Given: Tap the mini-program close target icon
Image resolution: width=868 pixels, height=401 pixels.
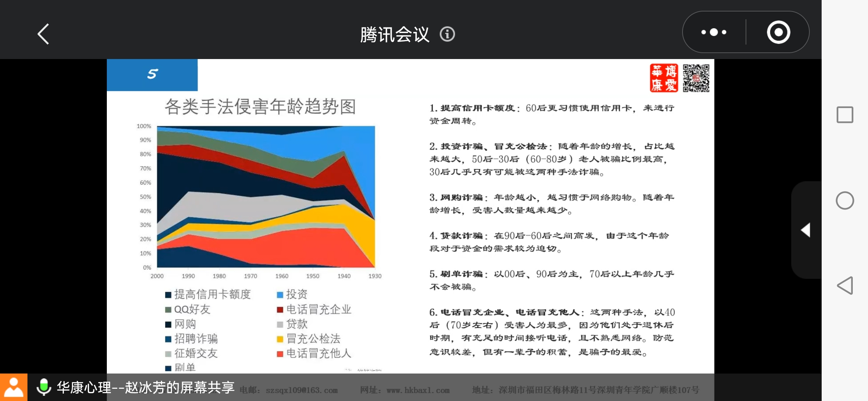Looking at the screenshot, I should tap(778, 32).
